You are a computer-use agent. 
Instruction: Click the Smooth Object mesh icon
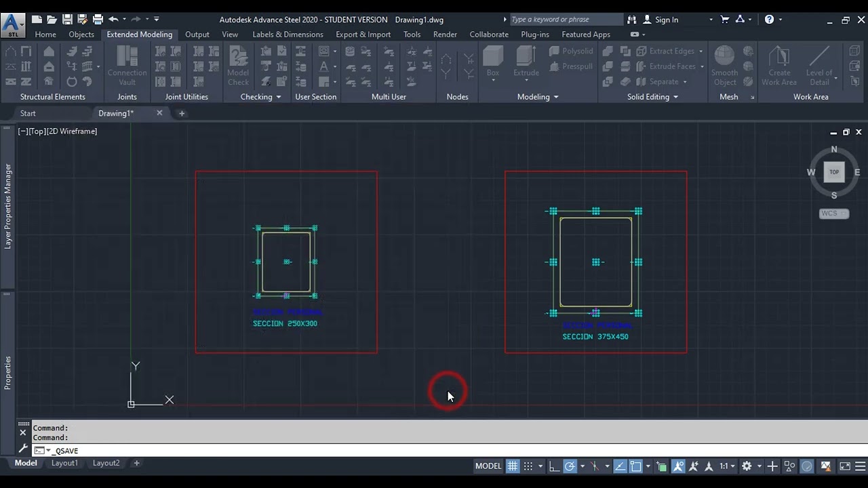pos(724,66)
